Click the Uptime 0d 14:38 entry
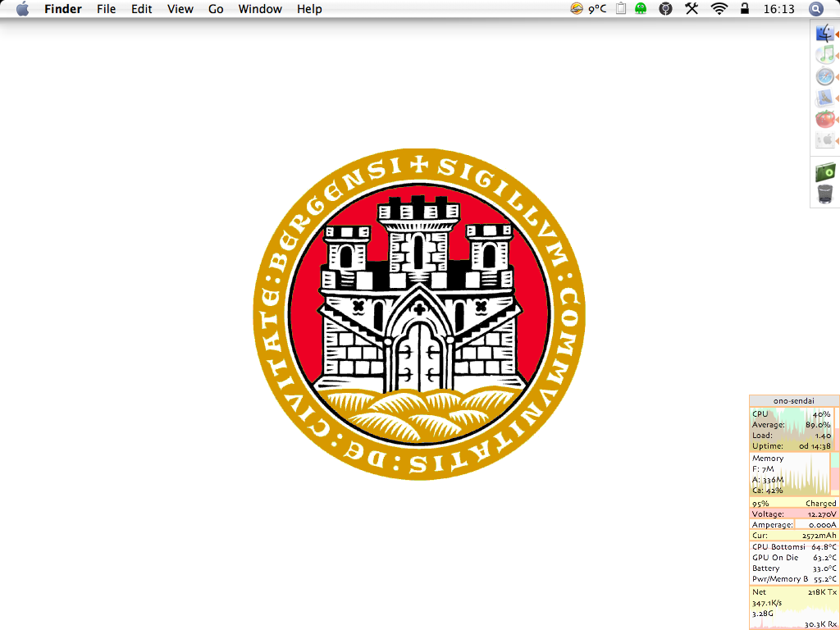The image size is (840, 630). pyautogui.click(x=792, y=446)
